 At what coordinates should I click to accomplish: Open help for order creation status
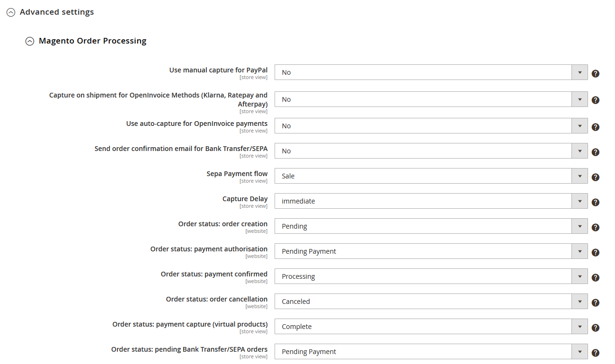595,227
